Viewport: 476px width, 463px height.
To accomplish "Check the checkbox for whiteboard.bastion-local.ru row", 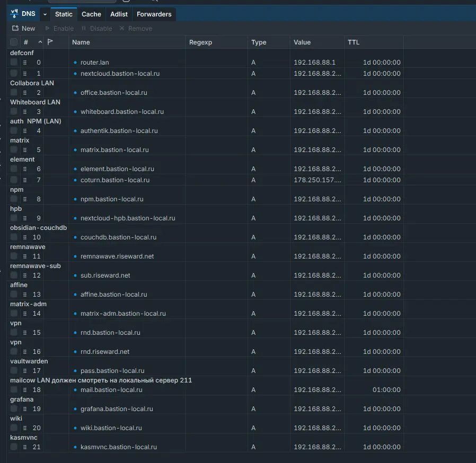I will click(x=14, y=112).
